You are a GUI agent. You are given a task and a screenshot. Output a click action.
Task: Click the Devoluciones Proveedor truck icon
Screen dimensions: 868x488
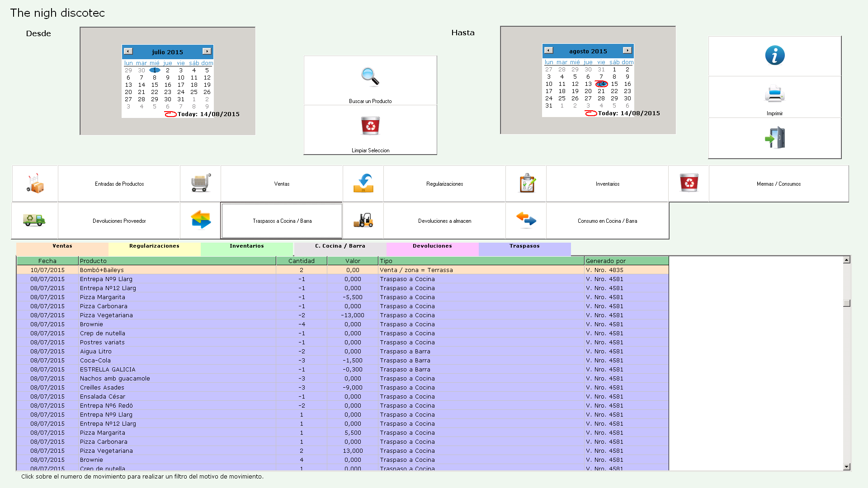[x=34, y=220]
